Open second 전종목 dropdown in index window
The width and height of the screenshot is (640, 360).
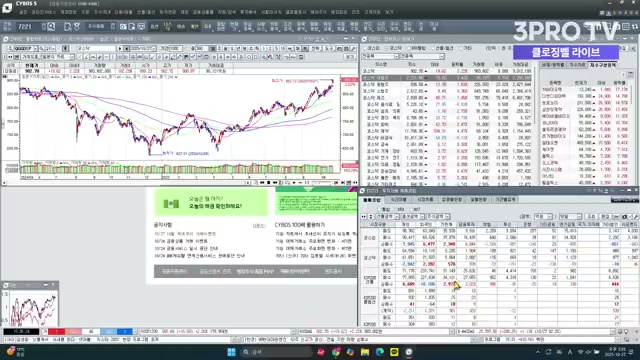421,56
